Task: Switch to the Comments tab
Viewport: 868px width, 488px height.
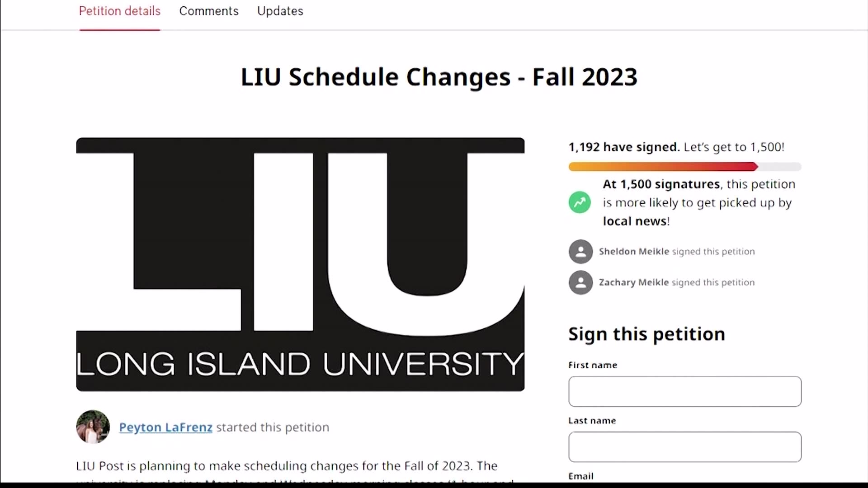Action: [x=209, y=11]
